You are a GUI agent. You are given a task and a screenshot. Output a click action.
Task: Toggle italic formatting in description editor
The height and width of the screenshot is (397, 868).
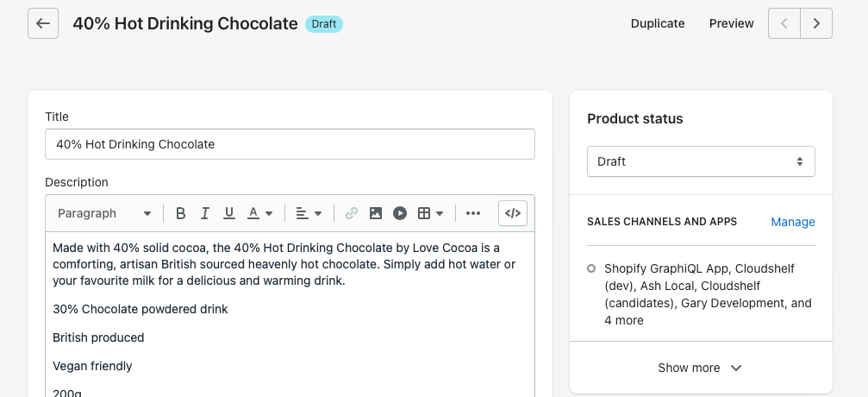coord(205,213)
